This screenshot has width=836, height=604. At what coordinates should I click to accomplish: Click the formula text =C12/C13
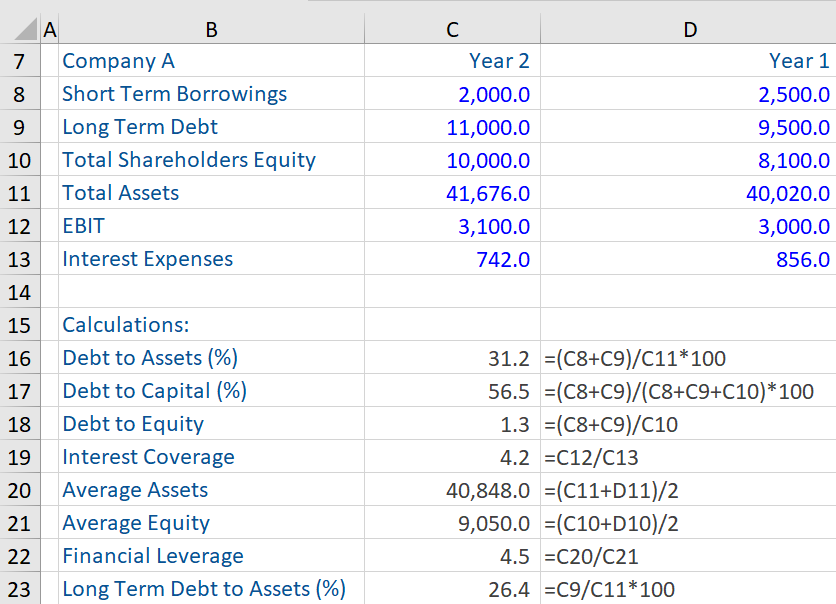[590, 457]
